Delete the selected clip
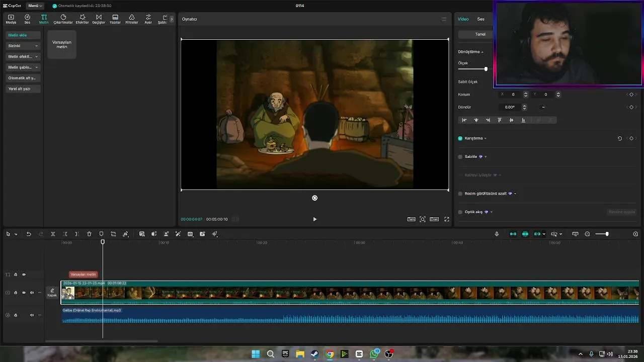Viewport: 644px width, 362px height. [89, 234]
